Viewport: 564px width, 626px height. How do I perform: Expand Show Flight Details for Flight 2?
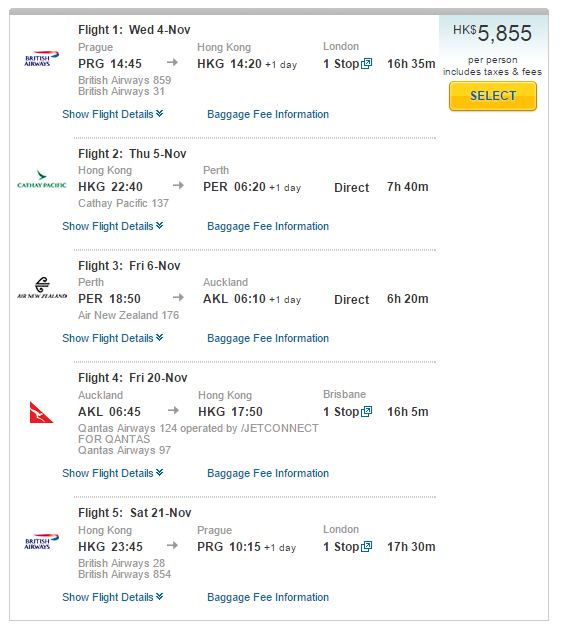tap(113, 226)
